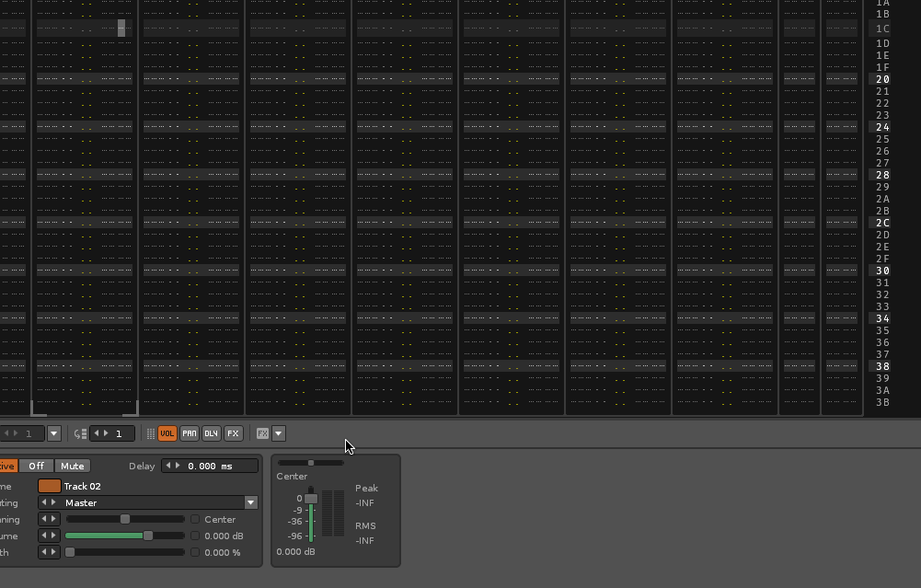Toggle the PAN panning column button

click(190, 433)
